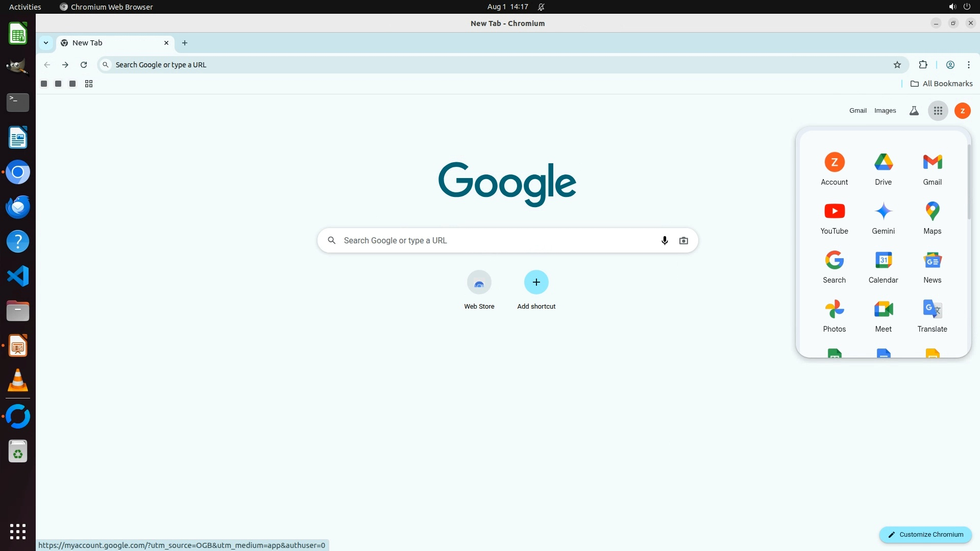Click Customize Chromium button
This screenshot has height=551, width=980.
[x=925, y=534]
